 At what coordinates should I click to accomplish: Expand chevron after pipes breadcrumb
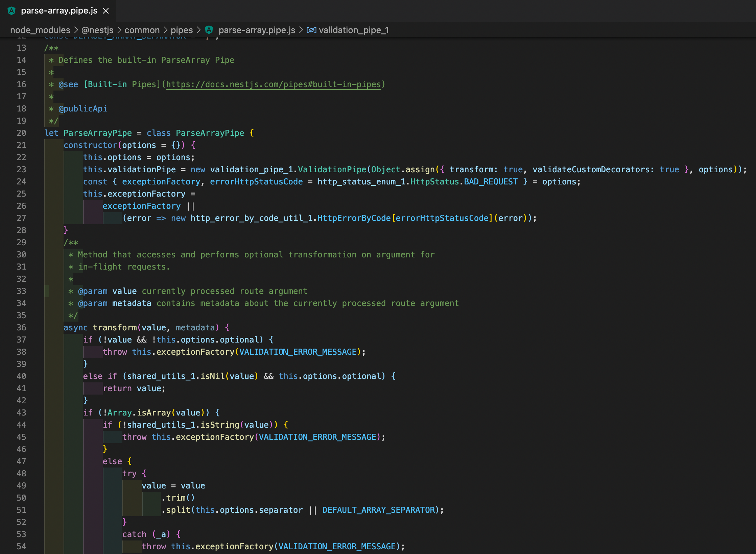pos(199,30)
